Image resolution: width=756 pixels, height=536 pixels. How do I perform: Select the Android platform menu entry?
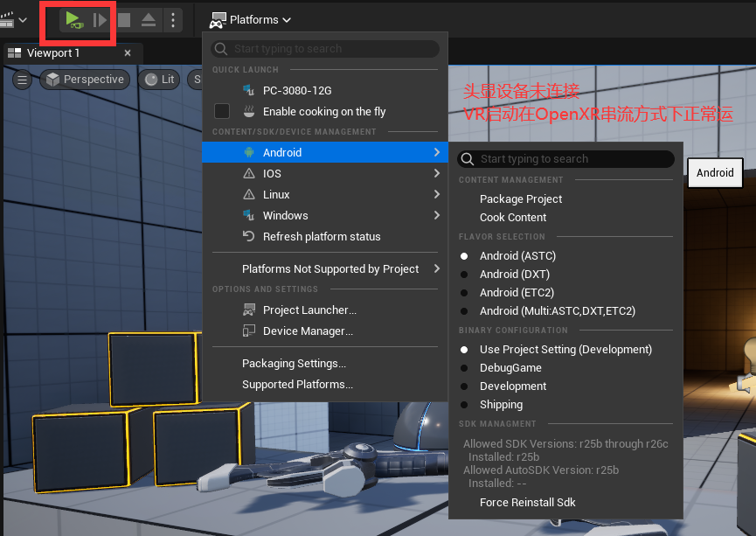[x=325, y=152]
